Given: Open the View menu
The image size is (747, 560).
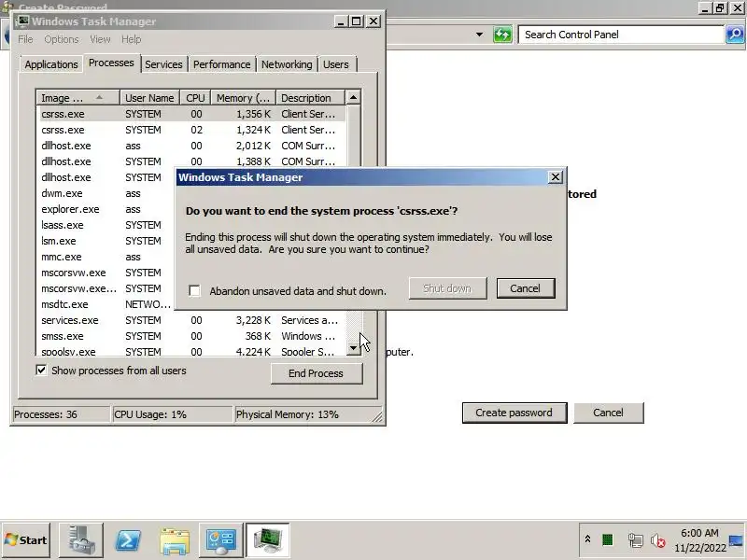Looking at the screenshot, I should tap(100, 39).
